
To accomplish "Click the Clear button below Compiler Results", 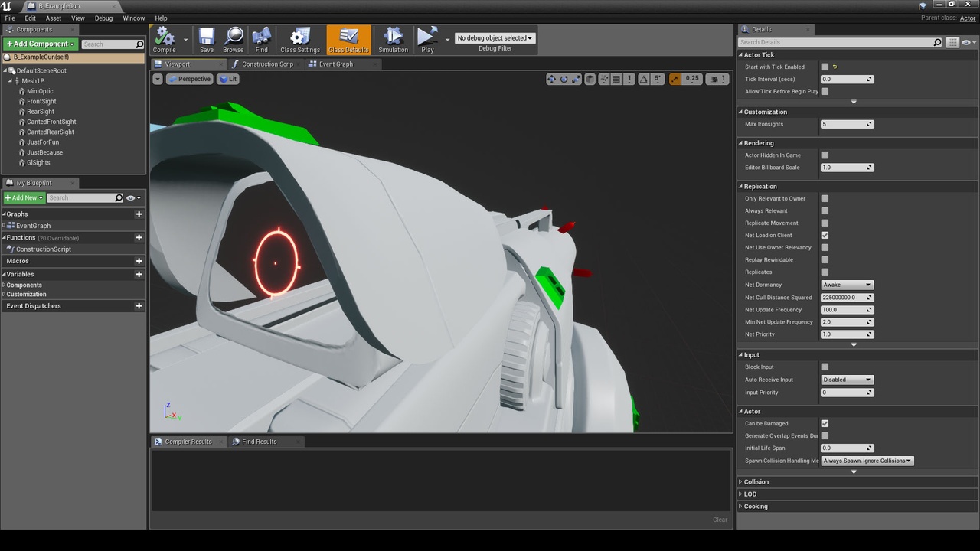I will [x=719, y=520].
